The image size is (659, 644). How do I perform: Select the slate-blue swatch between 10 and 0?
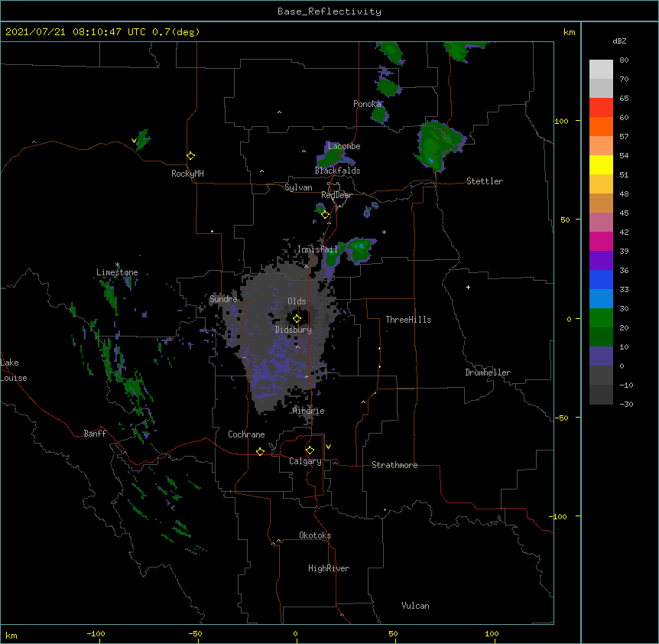(x=601, y=356)
